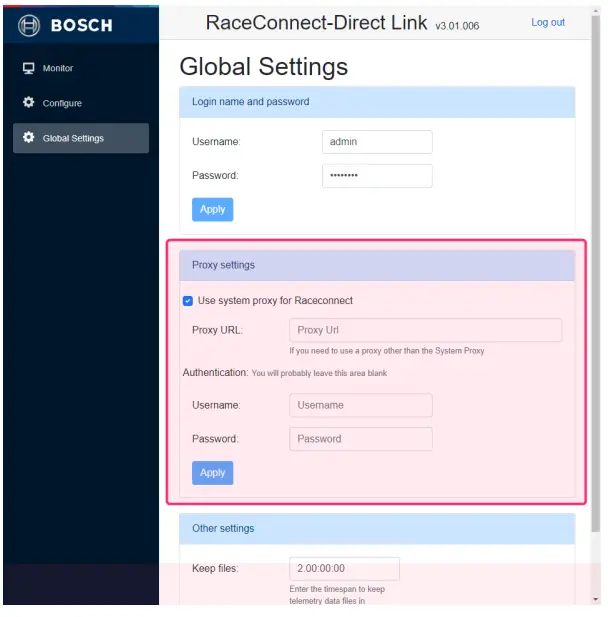This screenshot has width=608, height=617.
Task: Click the BOSCH brand name text
Action: [82, 26]
